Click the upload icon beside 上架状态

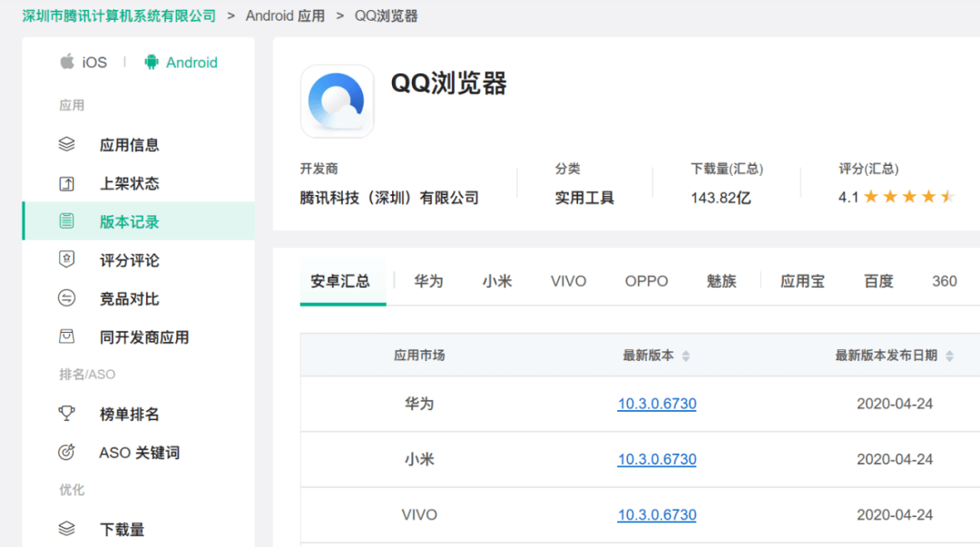point(67,183)
